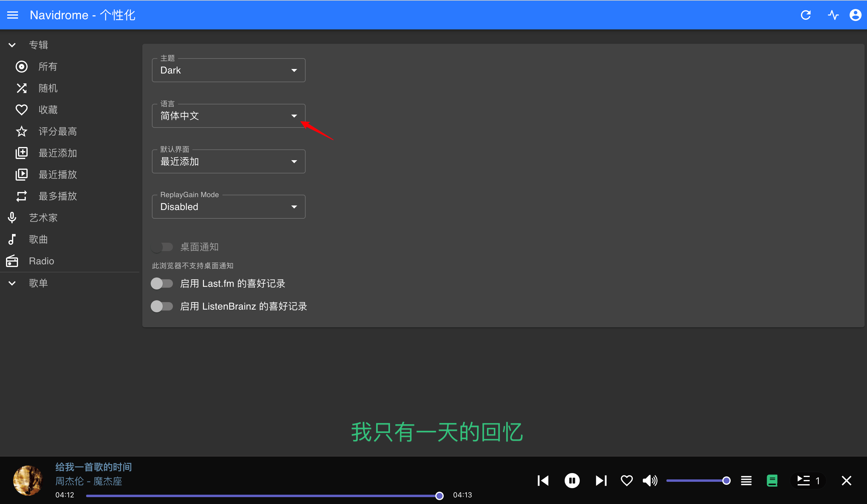Screen dimensions: 867x504
Task: Close the player with the X
Action: click(846, 481)
